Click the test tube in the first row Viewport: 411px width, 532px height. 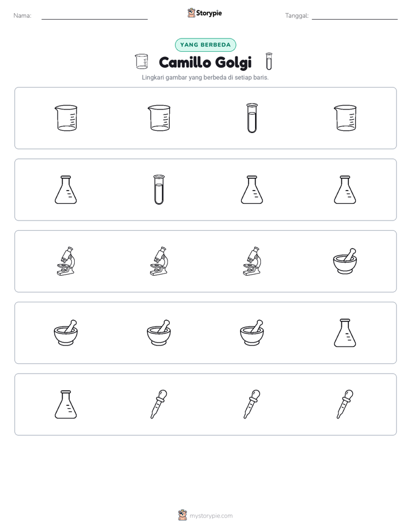[x=252, y=118]
